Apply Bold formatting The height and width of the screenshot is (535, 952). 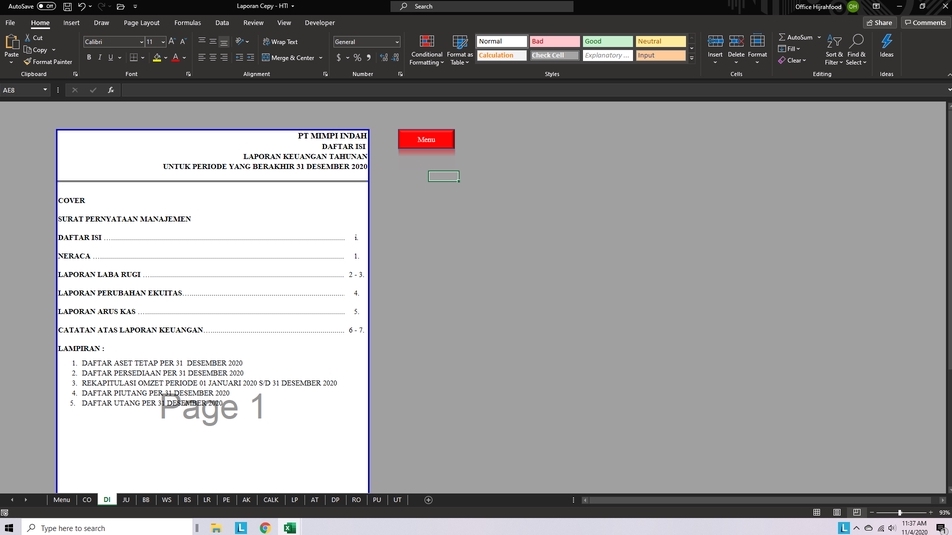point(89,58)
